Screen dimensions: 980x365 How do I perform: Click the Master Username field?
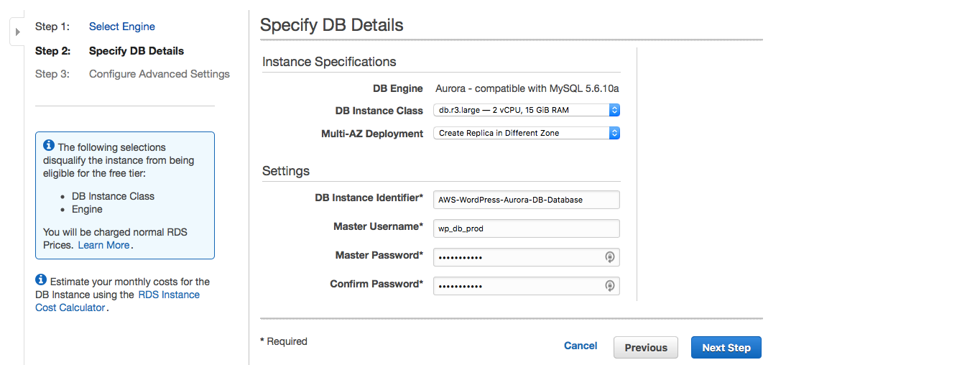(x=527, y=228)
